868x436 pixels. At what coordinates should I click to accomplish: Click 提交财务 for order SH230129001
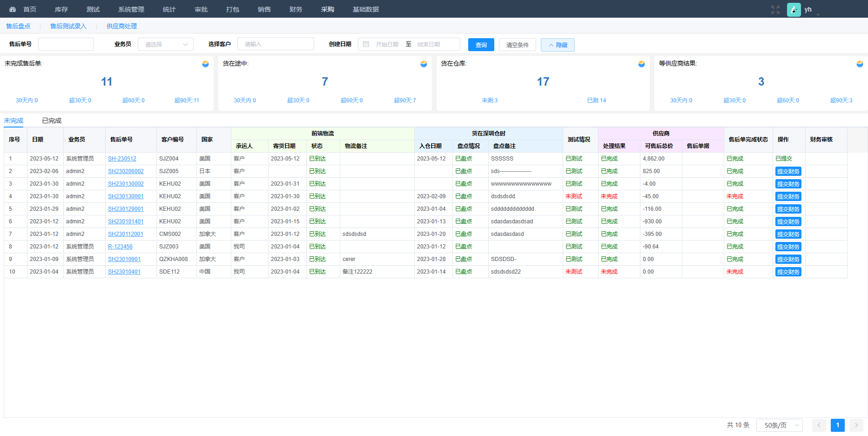click(x=788, y=209)
